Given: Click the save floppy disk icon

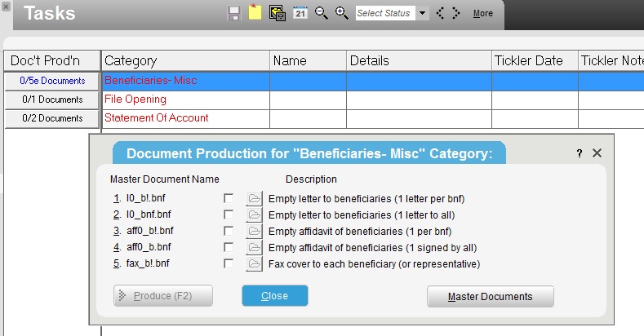Looking at the screenshot, I should [234, 13].
